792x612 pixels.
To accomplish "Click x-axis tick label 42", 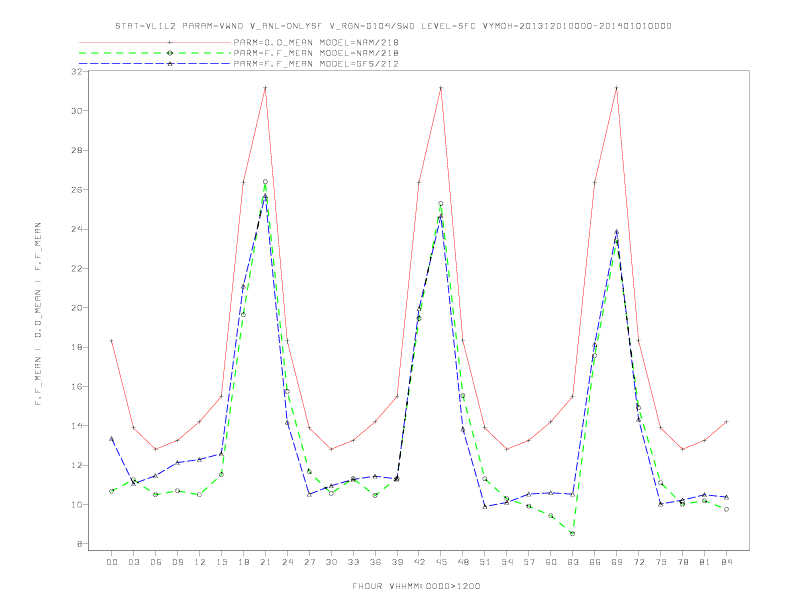I will [419, 562].
